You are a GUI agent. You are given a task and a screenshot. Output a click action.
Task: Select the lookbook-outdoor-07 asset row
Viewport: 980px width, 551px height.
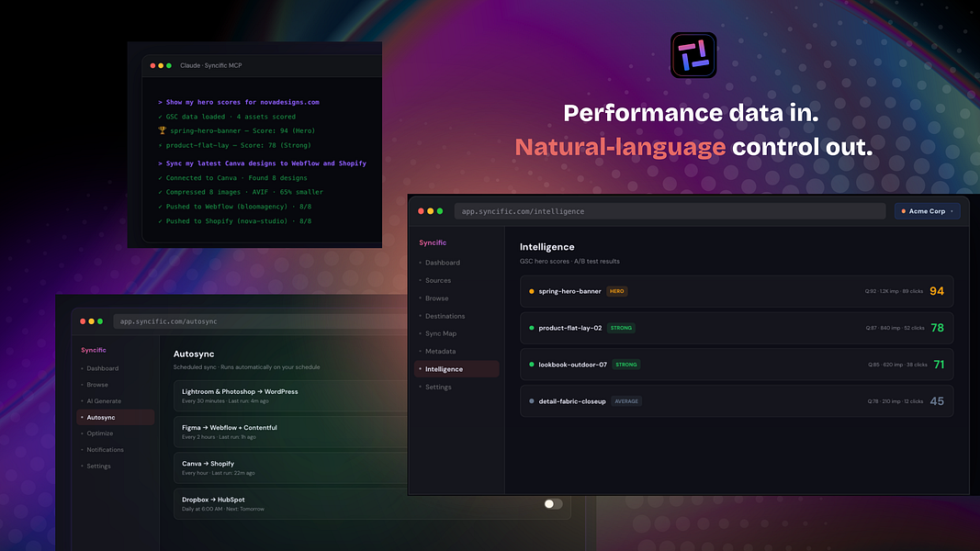click(737, 365)
